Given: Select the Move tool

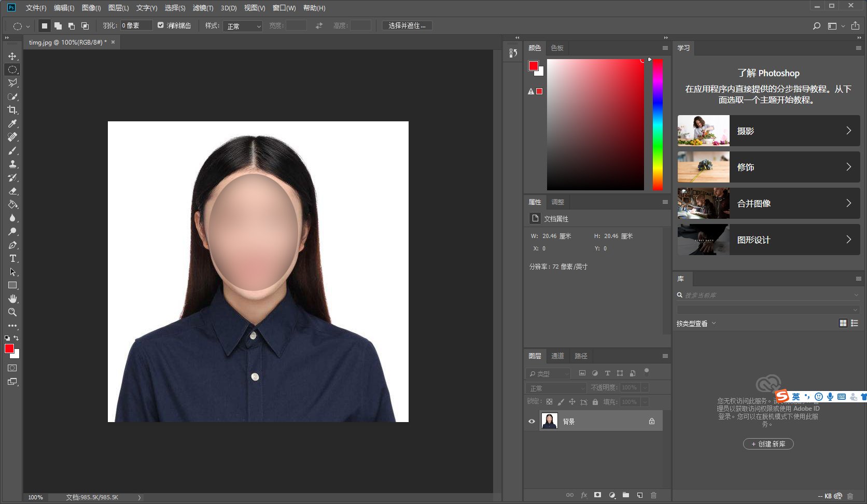Looking at the screenshot, I should coord(12,56).
